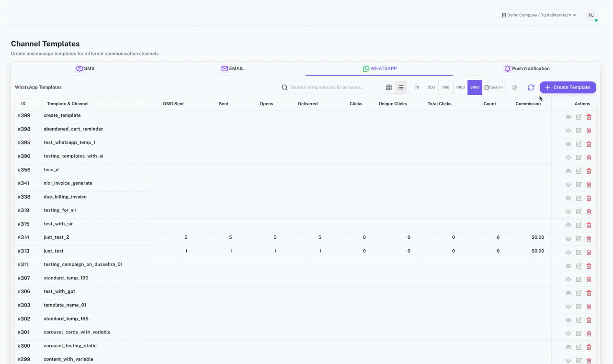This screenshot has height=364, width=613.
Task: View abandoned_cart_reminder via its eye icon
Action: click(x=568, y=131)
